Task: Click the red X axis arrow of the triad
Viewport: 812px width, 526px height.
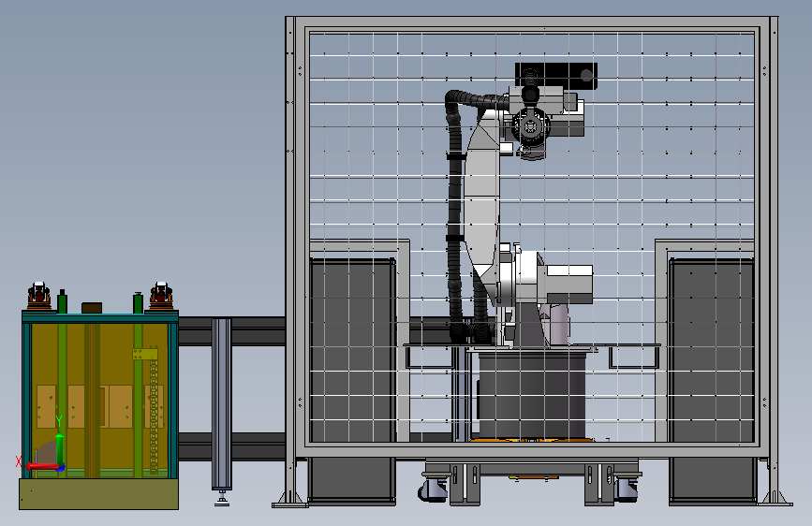Action: 42,466
